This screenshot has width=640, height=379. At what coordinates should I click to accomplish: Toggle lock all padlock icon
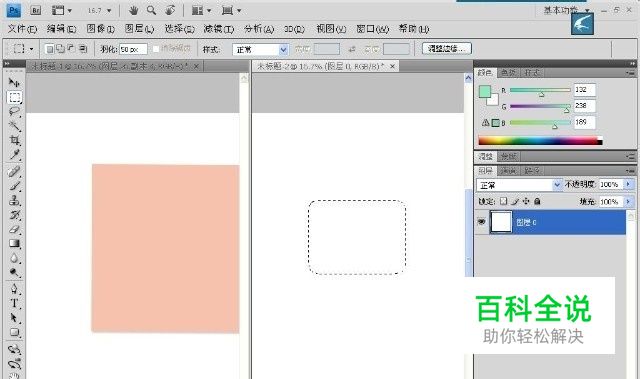click(537, 201)
